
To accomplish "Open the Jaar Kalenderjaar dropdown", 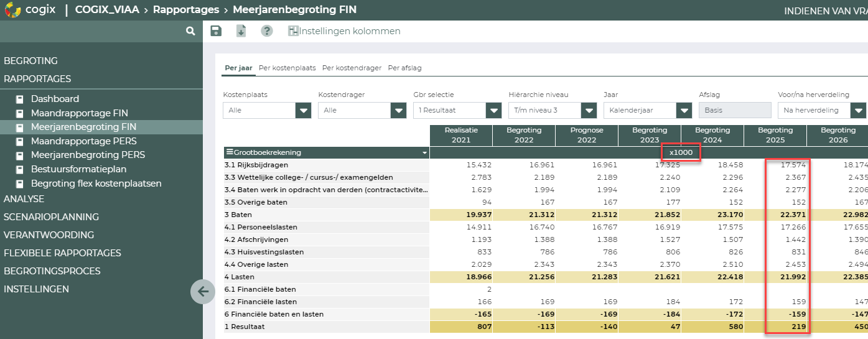I will 684,110.
